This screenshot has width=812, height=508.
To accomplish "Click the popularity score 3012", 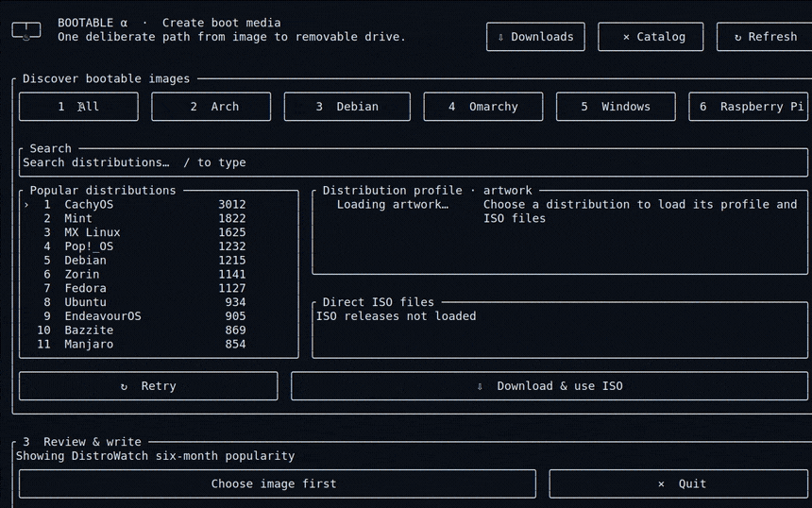I will (232, 205).
